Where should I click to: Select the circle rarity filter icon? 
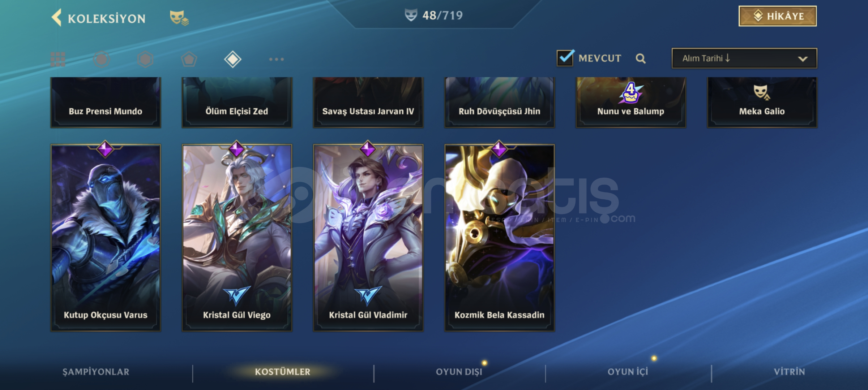pos(102,59)
